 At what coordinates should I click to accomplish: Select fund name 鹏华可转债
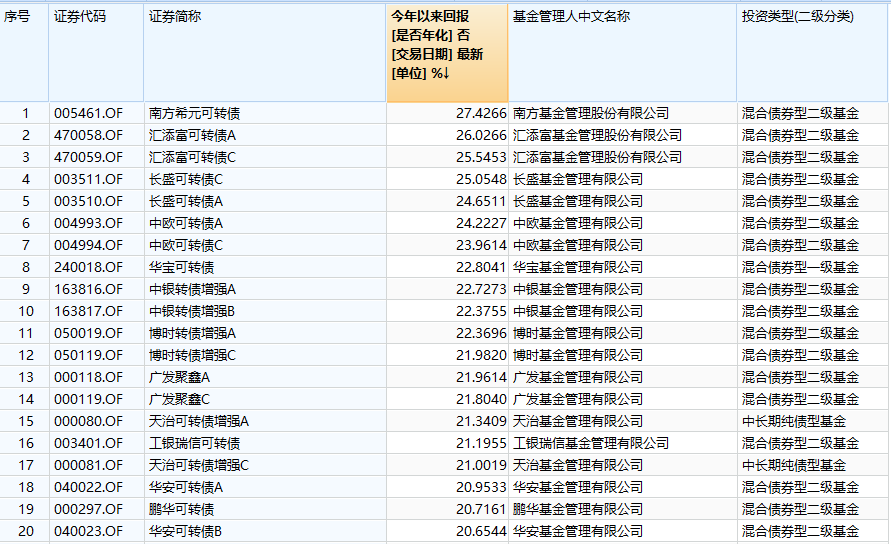coord(181,509)
